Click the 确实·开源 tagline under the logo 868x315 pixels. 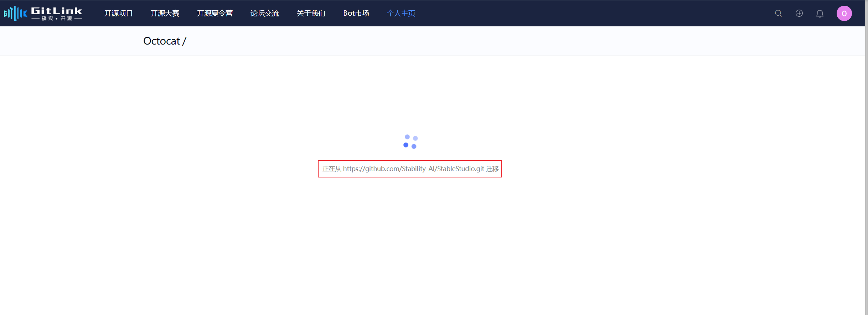point(57,19)
